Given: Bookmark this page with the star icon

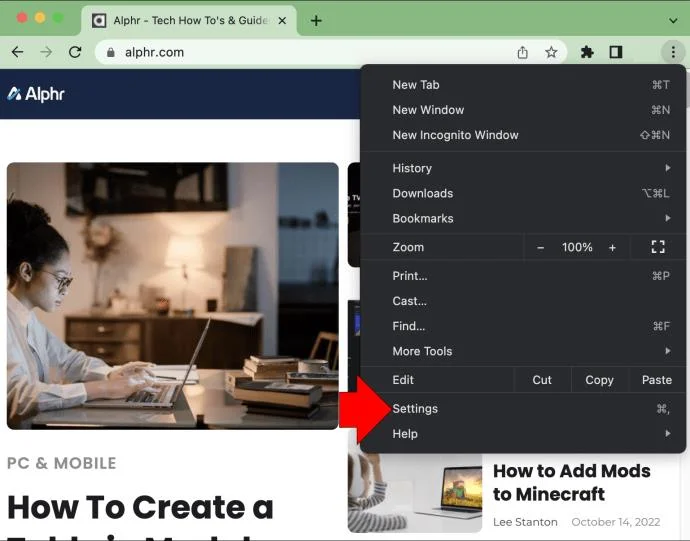Looking at the screenshot, I should [551, 52].
